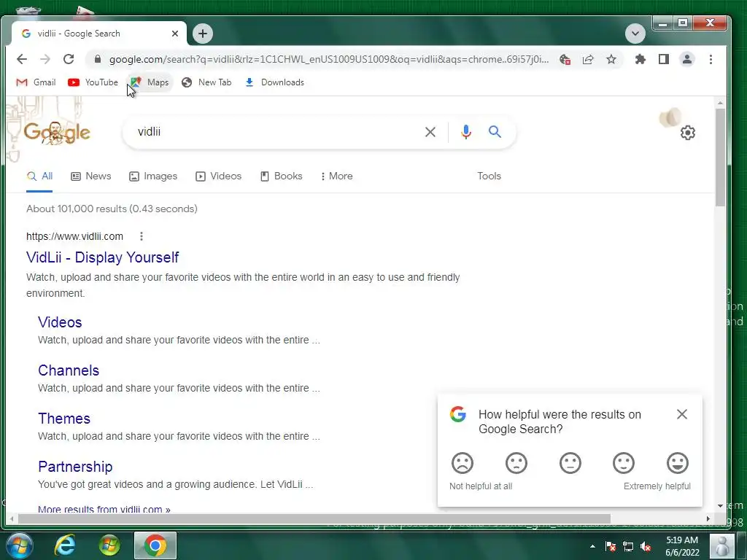This screenshot has height=560, width=747.
Task: Click the muted volume tray icon
Action: [x=646, y=546]
